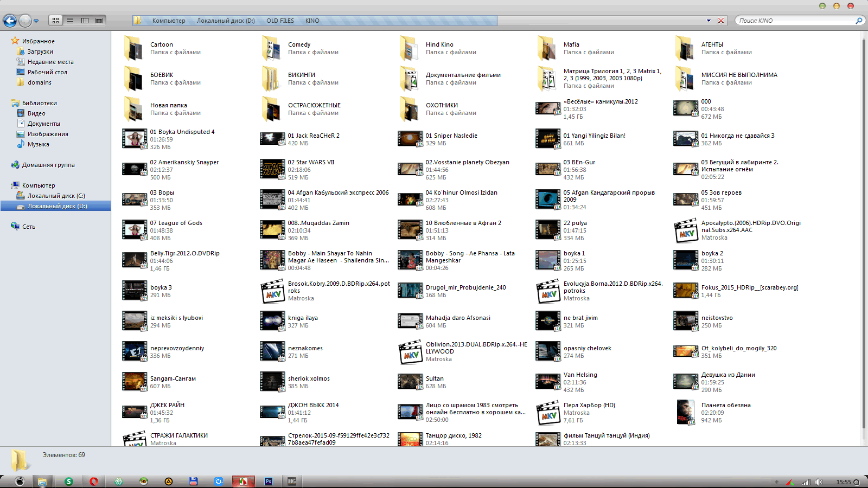Click the magnifier icon in the search box
868x488 pixels.
click(x=859, y=21)
